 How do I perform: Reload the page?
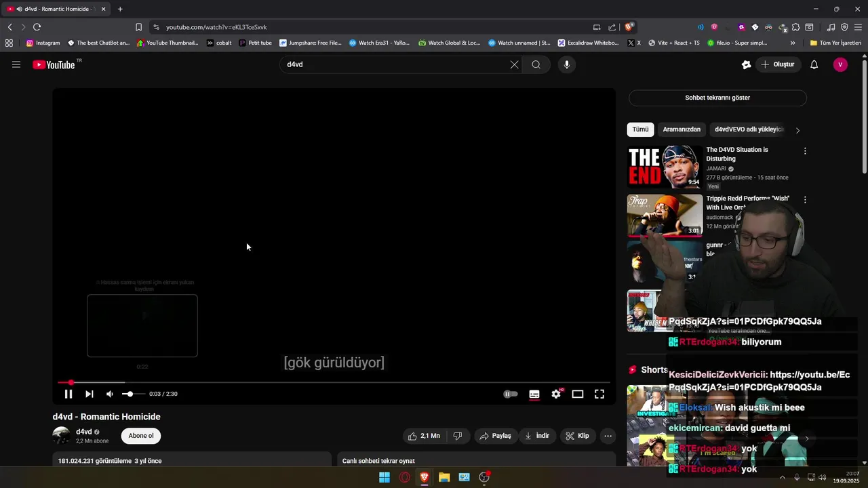(x=37, y=27)
